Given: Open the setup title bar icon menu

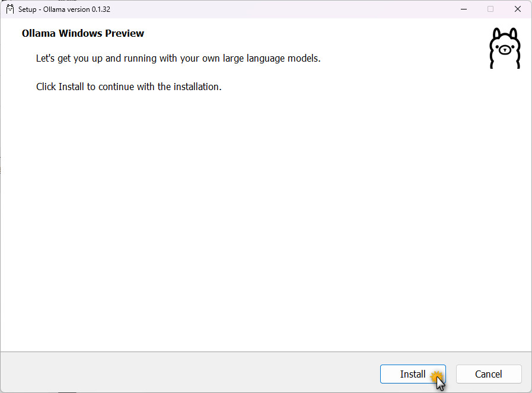Looking at the screenshot, I should click(10, 9).
